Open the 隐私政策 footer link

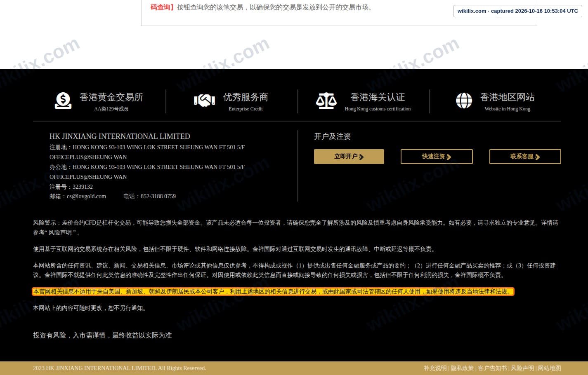click(462, 368)
